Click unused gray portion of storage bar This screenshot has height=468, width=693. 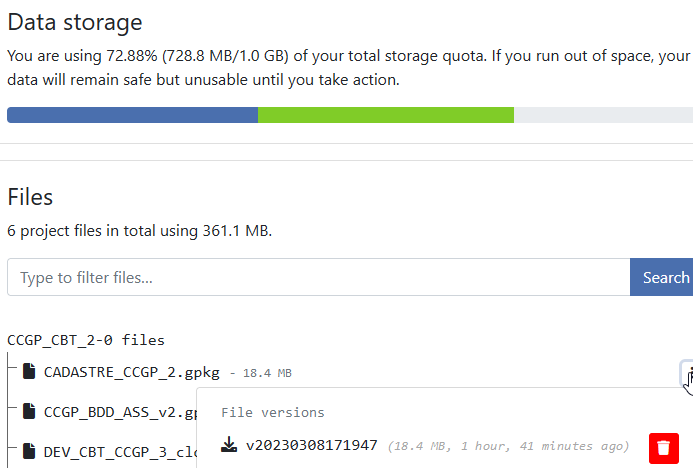click(602, 115)
